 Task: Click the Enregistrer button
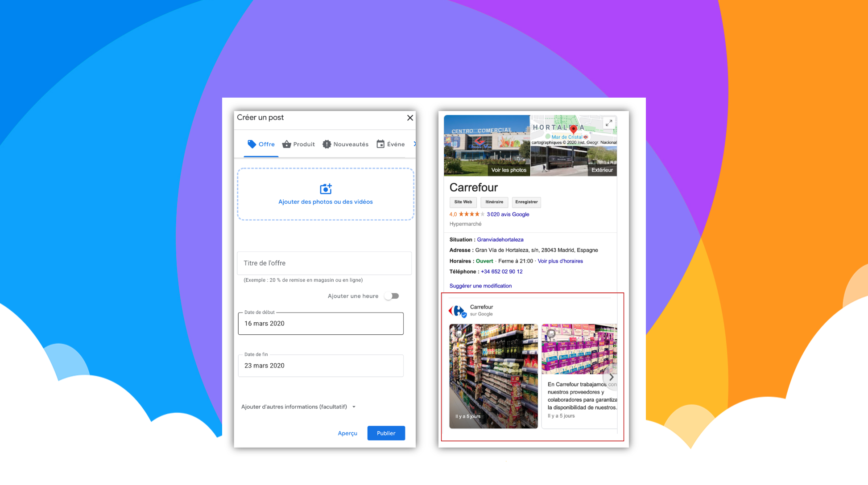click(526, 202)
